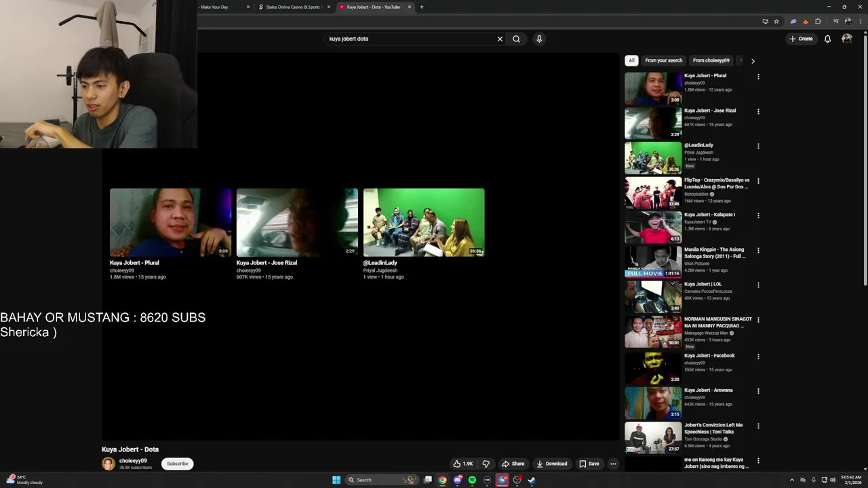Close the Stake Online Casino tab
Screen dimensions: 868x488
pyautogui.click(x=329, y=7)
